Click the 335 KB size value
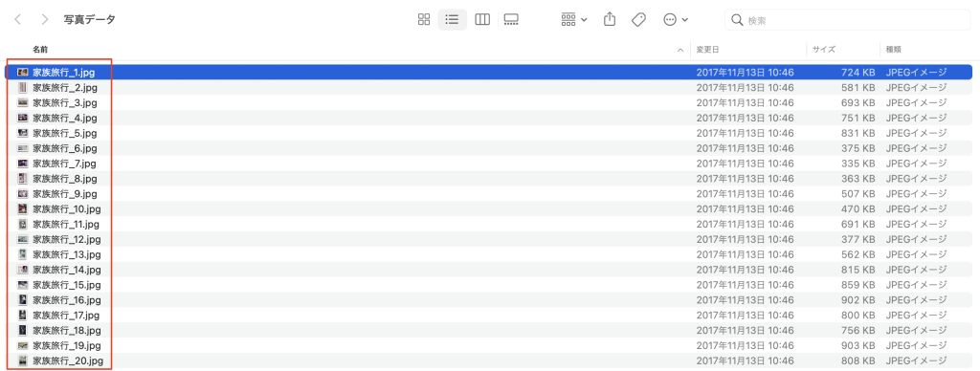The height and width of the screenshot is (371, 980). coord(857,163)
